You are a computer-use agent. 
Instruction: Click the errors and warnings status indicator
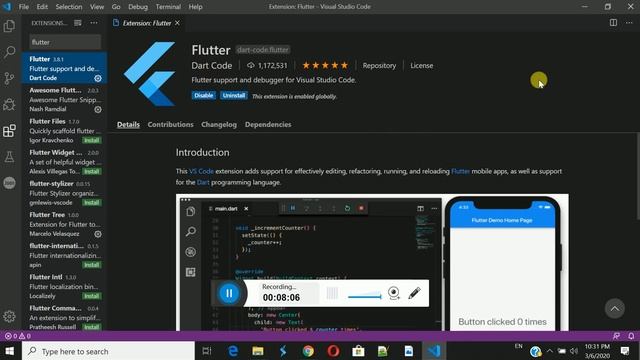pos(18,336)
